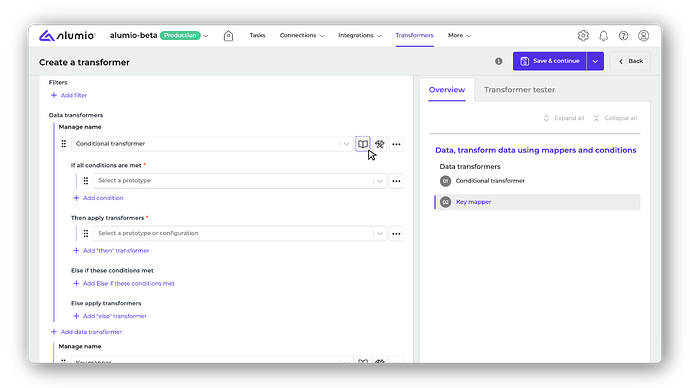Switch to the Overview tab
690x388 pixels.
pyautogui.click(x=447, y=90)
